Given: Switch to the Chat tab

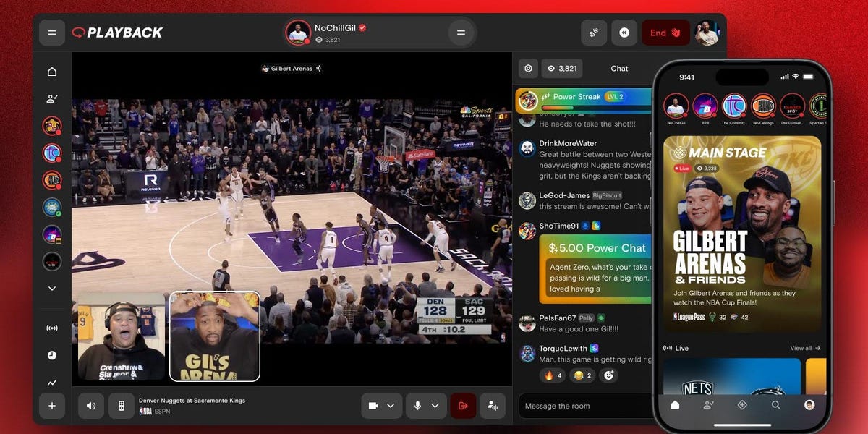Looking at the screenshot, I should (x=619, y=68).
